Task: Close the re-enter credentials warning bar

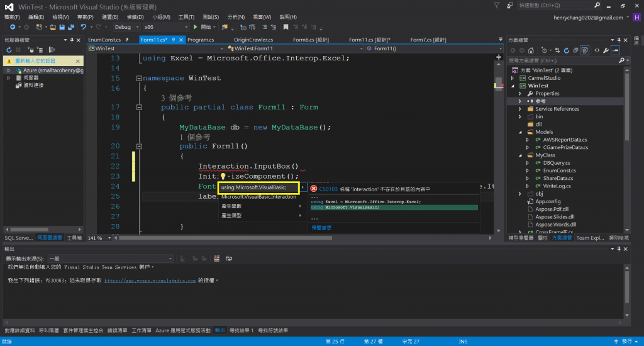Action: click(x=77, y=61)
